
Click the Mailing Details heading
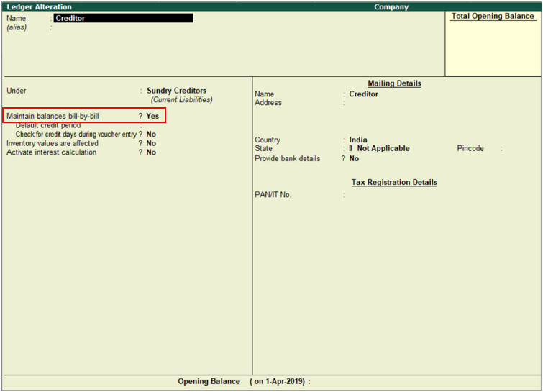pyautogui.click(x=394, y=83)
